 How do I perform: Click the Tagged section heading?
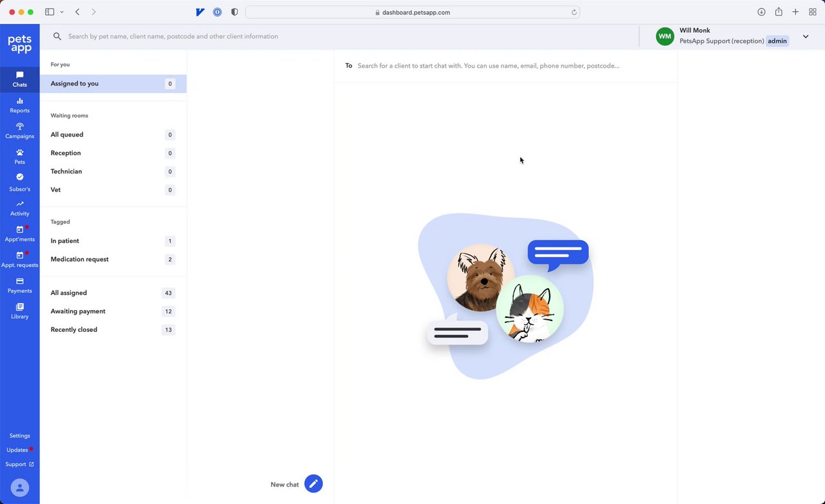(60, 222)
